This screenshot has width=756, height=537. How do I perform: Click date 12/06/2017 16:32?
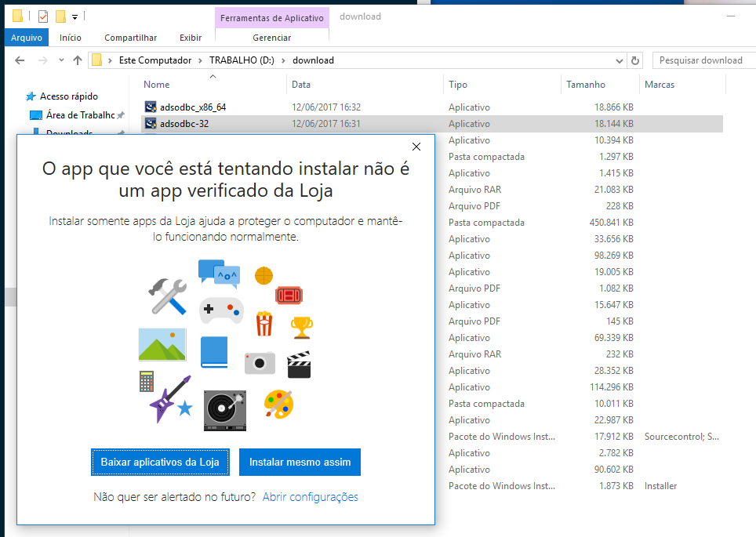pyautogui.click(x=326, y=107)
